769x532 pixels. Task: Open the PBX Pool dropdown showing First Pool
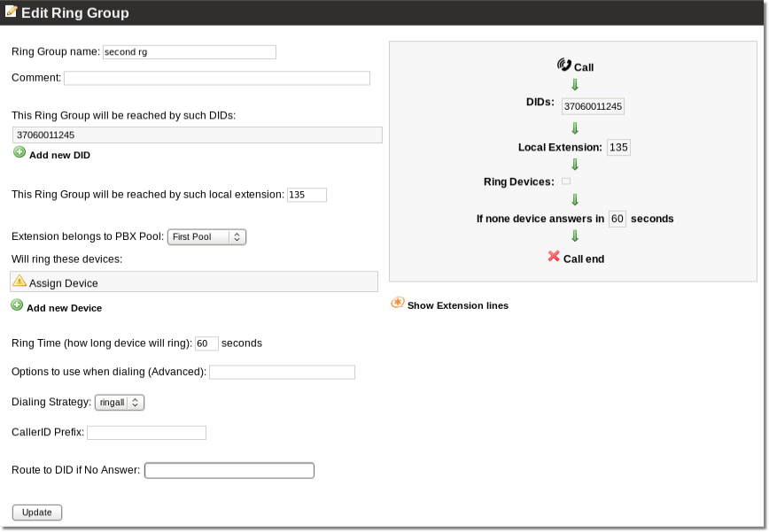point(206,237)
